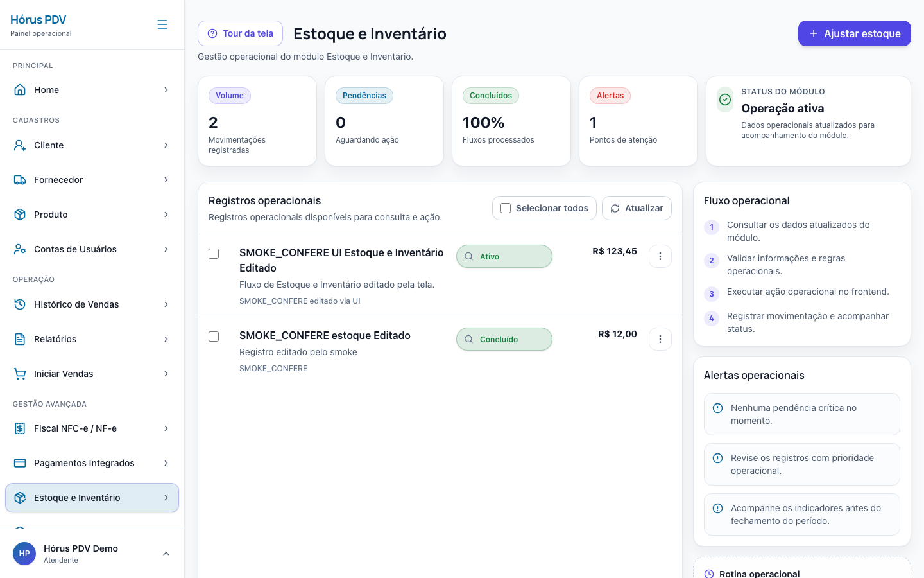Click the Atualizar button
Viewport: 924px width, 578px height.
637,208
